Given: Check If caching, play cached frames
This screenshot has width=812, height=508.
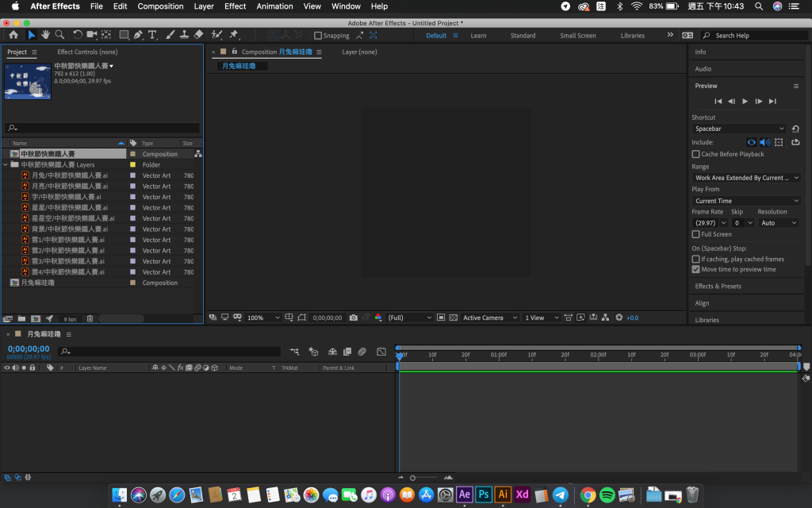Looking at the screenshot, I should point(695,259).
